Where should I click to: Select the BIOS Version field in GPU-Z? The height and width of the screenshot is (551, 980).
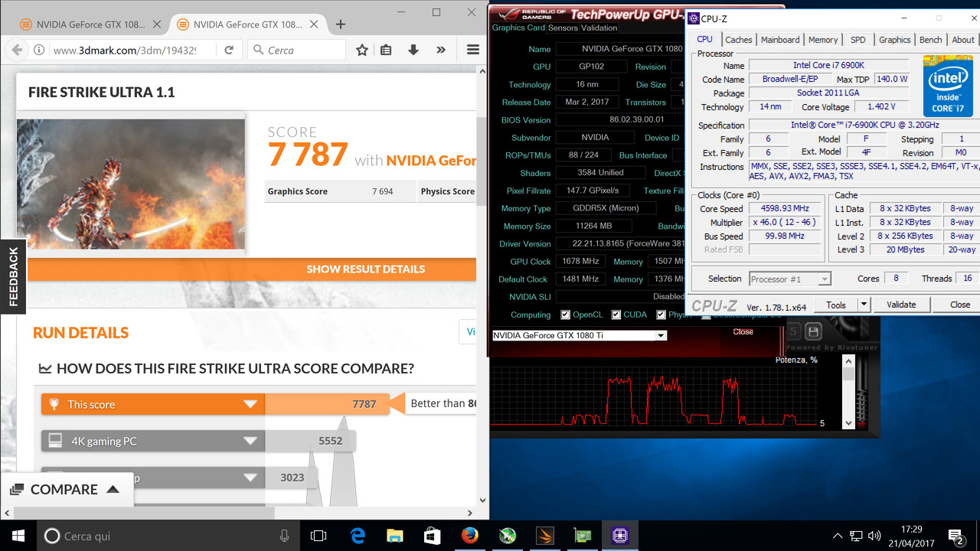[x=621, y=120]
